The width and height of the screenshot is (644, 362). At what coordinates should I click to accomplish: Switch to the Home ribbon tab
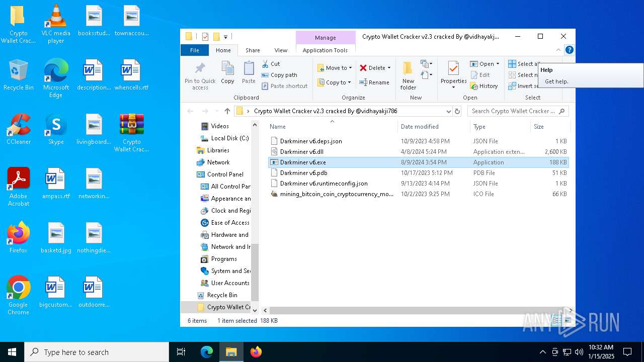[x=223, y=50]
